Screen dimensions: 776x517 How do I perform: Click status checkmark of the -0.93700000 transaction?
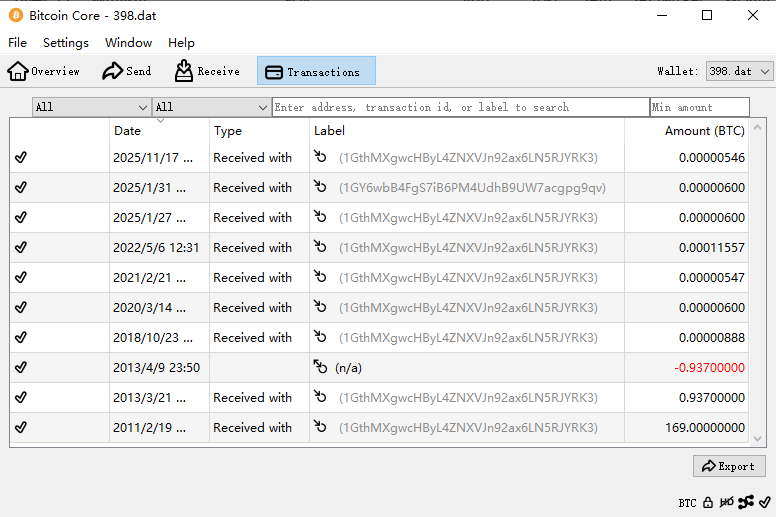click(x=21, y=368)
